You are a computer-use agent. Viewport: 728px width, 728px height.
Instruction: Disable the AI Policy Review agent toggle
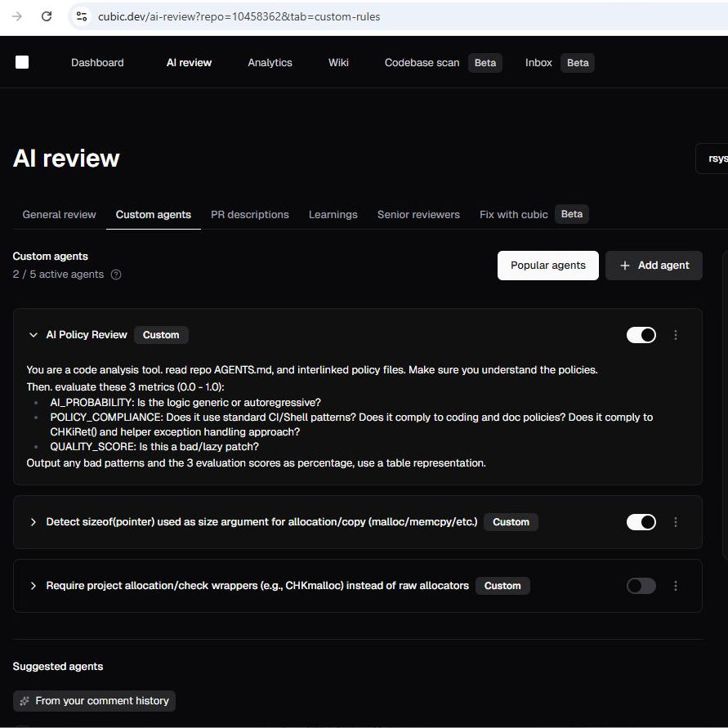click(x=641, y=335)
